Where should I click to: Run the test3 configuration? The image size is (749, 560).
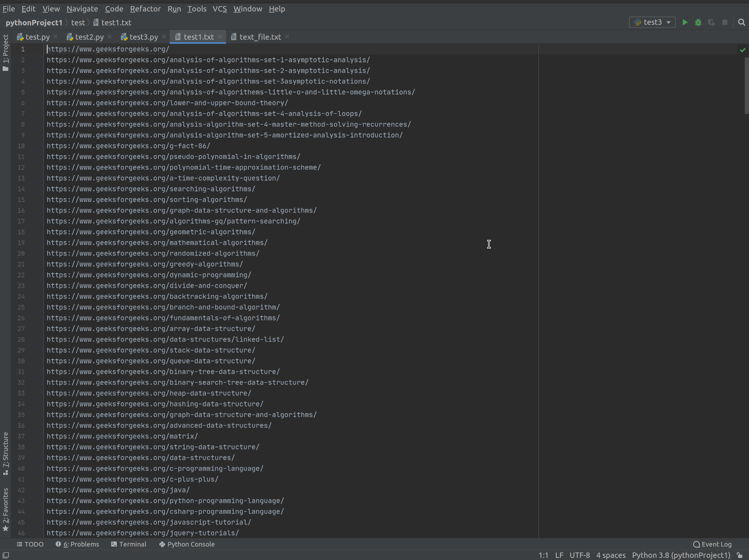tap(685, 22)
